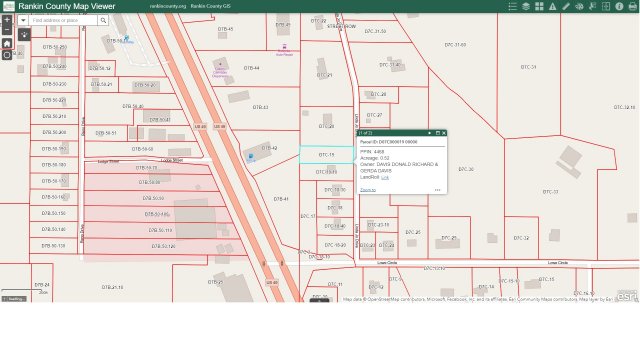Open the LandRoll Link hyperlink

click(x=385, y=177)
